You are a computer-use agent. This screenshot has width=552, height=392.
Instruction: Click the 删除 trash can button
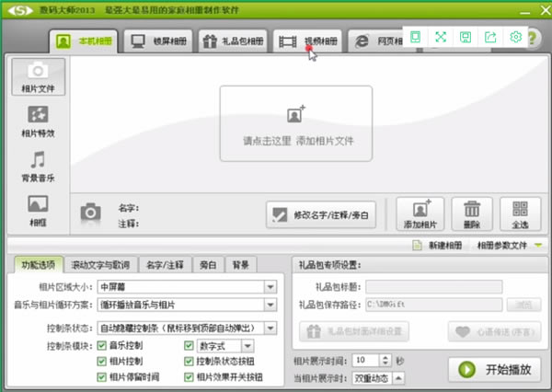tap(472, 214)
